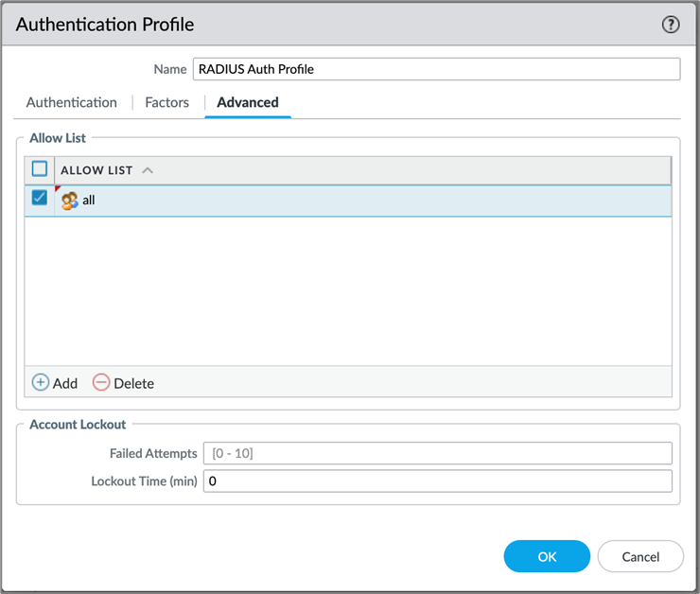The image size is (700, 594).
Task: Click the red minus icon beside Delete
Action: [x=101, y=383]
